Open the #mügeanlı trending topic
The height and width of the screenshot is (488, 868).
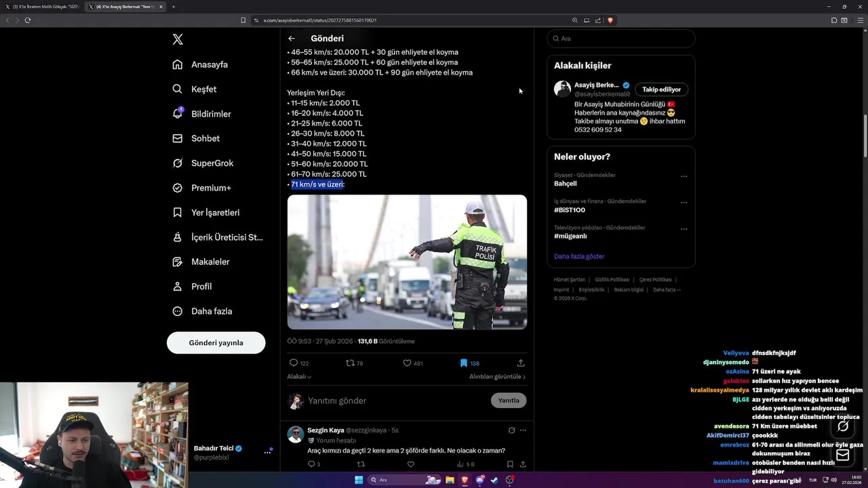570,237
